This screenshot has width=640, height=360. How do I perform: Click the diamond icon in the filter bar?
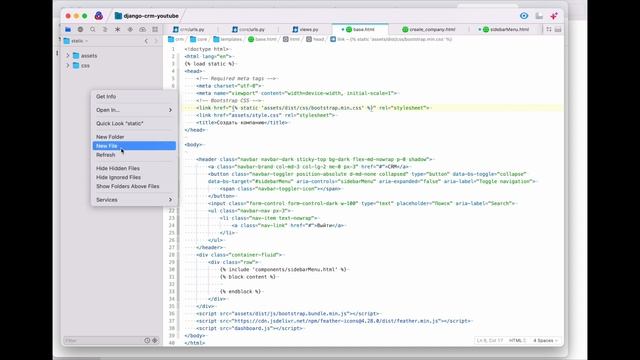click(x=155, y=340)
